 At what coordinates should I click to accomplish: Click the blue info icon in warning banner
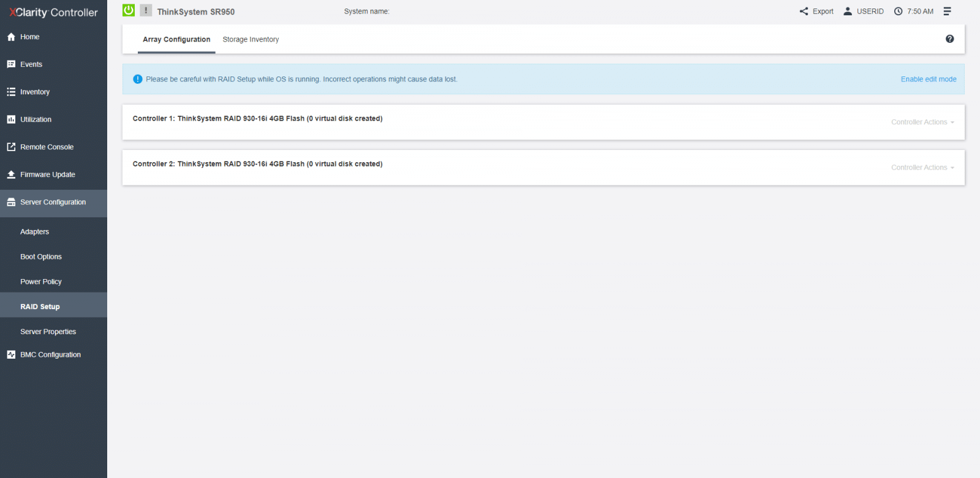[138, 79]
